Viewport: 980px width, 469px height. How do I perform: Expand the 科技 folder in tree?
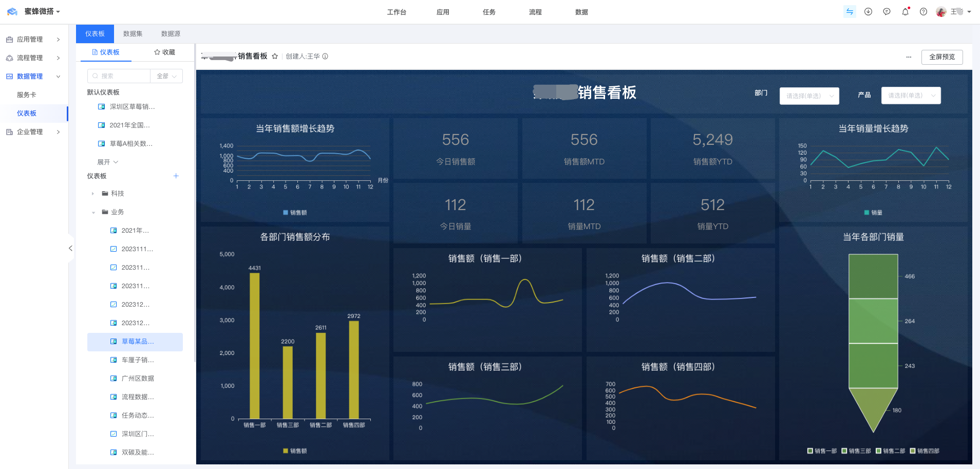pos(93,194)
